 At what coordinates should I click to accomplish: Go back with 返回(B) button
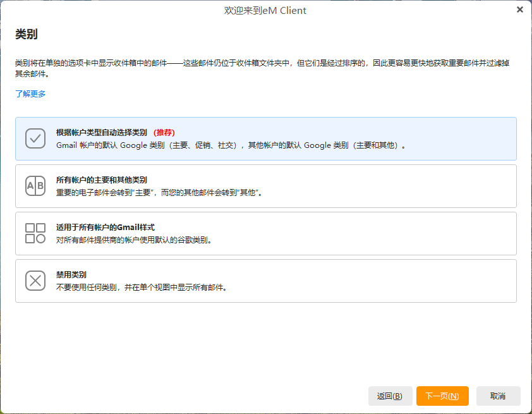(x=390, y=396)
